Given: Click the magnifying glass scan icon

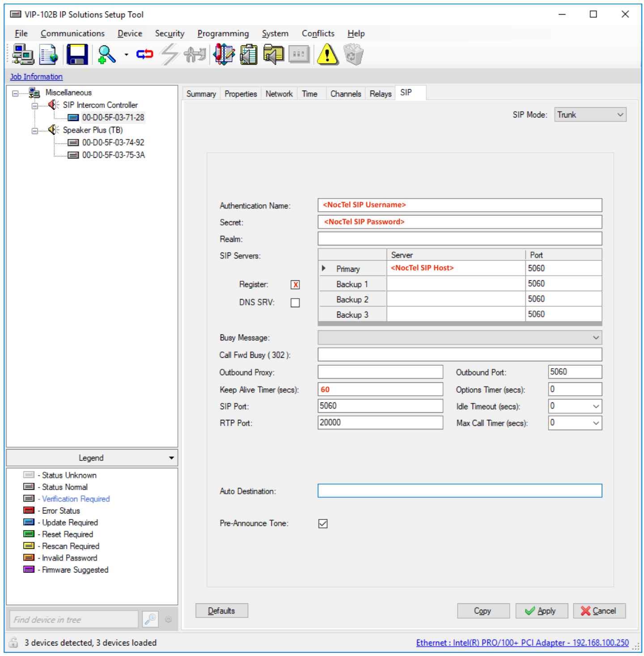Looking at the screenshot, I should [107, 55].
